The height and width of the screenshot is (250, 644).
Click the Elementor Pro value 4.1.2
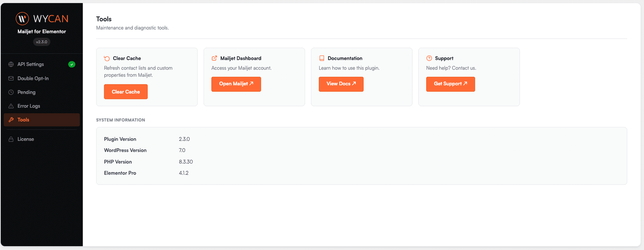184,173
